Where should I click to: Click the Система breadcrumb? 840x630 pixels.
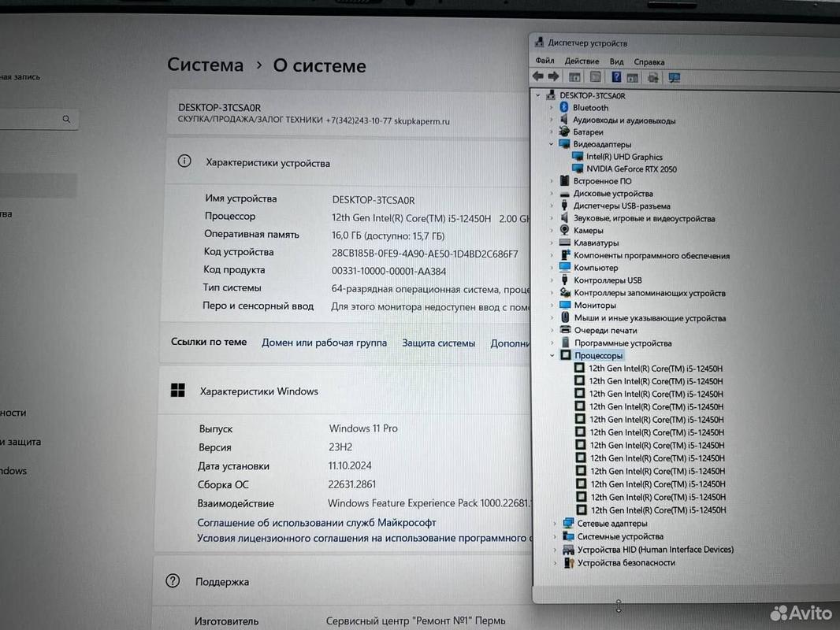(205, 65)
